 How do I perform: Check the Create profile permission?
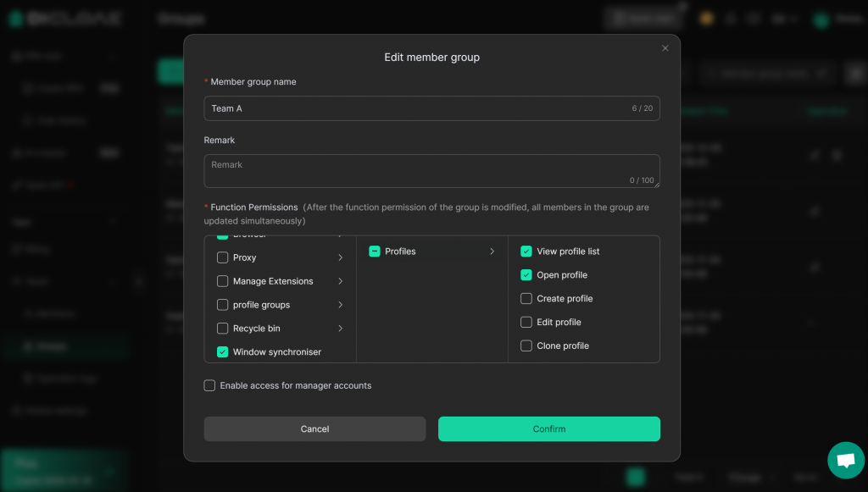pyautogui.click(x=526, y=299)
